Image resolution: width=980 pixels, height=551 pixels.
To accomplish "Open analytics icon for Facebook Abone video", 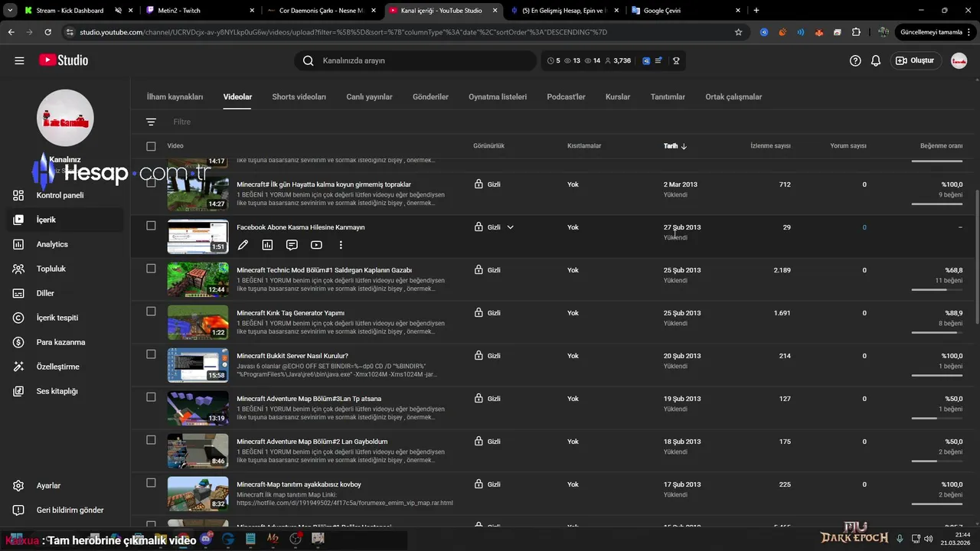I will 267,245.
